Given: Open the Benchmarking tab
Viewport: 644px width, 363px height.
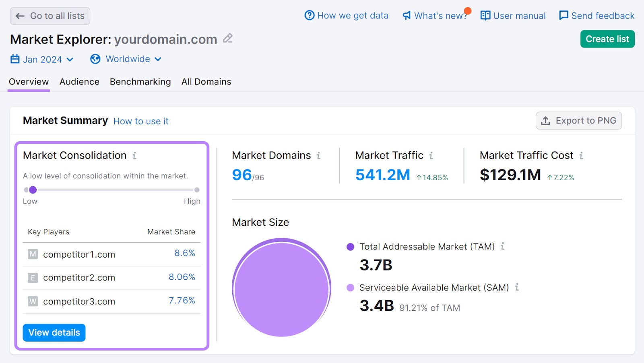Looking at the screenshot, I should click(140, 81).
